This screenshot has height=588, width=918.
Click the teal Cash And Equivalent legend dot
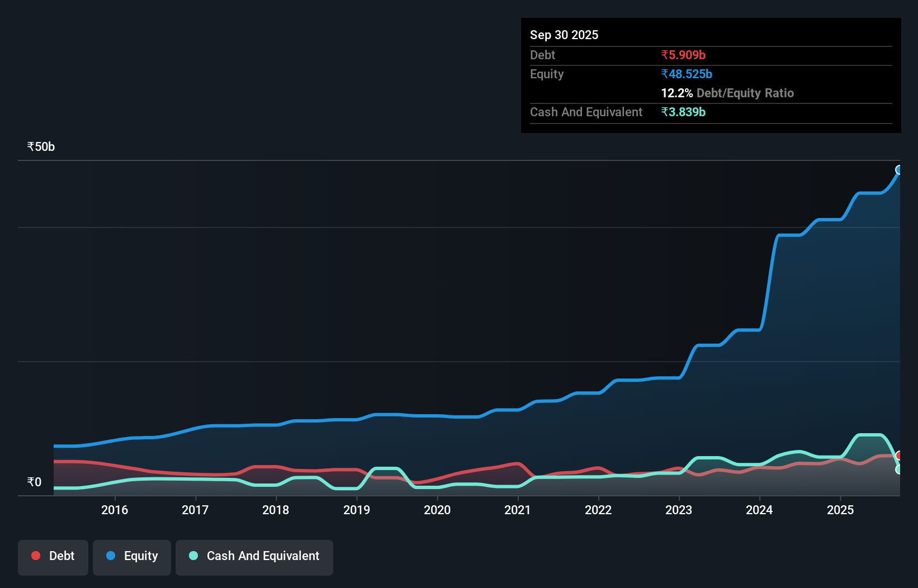(x=193, y=556)
